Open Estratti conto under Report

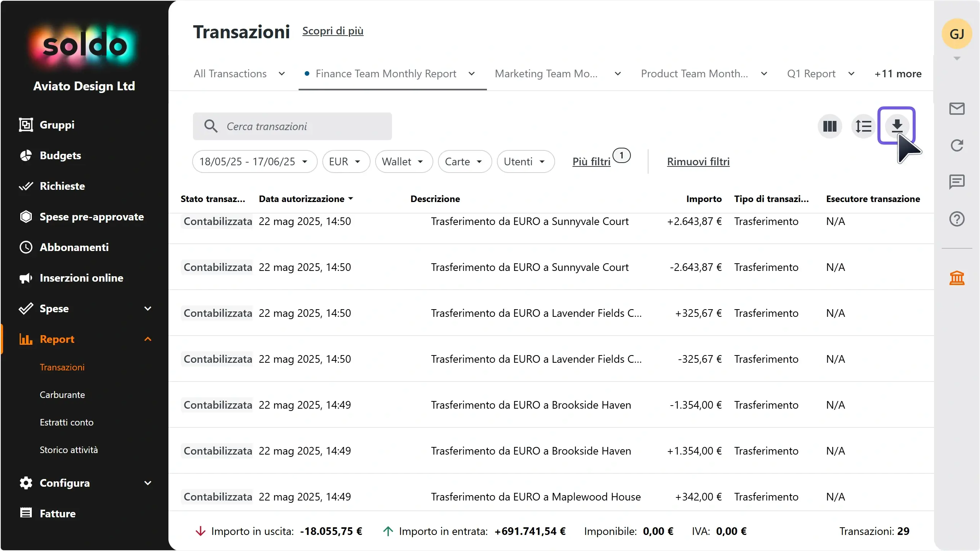click(x=67, y=422)
